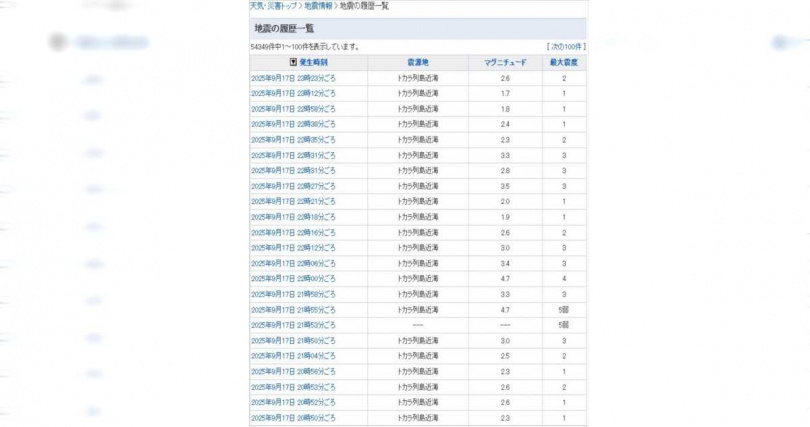Image resolution: width=810 pixels, height=427 pixels.
Task: Click the magnitude value 1.8
Action: tap(505, 109)
